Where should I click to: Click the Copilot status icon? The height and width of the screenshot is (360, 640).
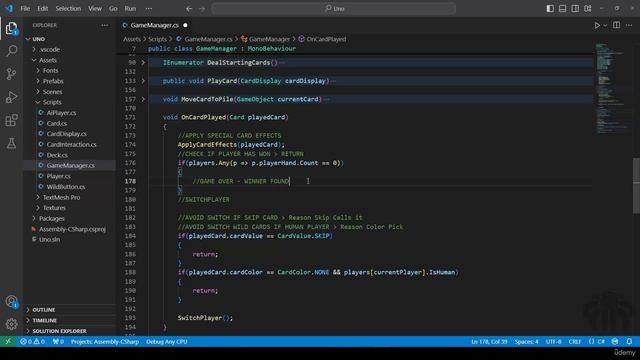pyautogui.click(x=615, y=342)
